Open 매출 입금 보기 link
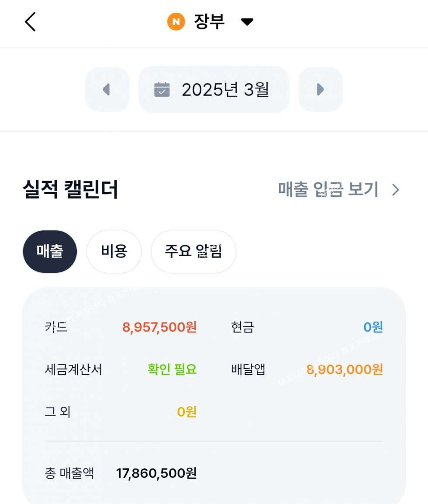The image size is (428, 504). pos(328,190)
